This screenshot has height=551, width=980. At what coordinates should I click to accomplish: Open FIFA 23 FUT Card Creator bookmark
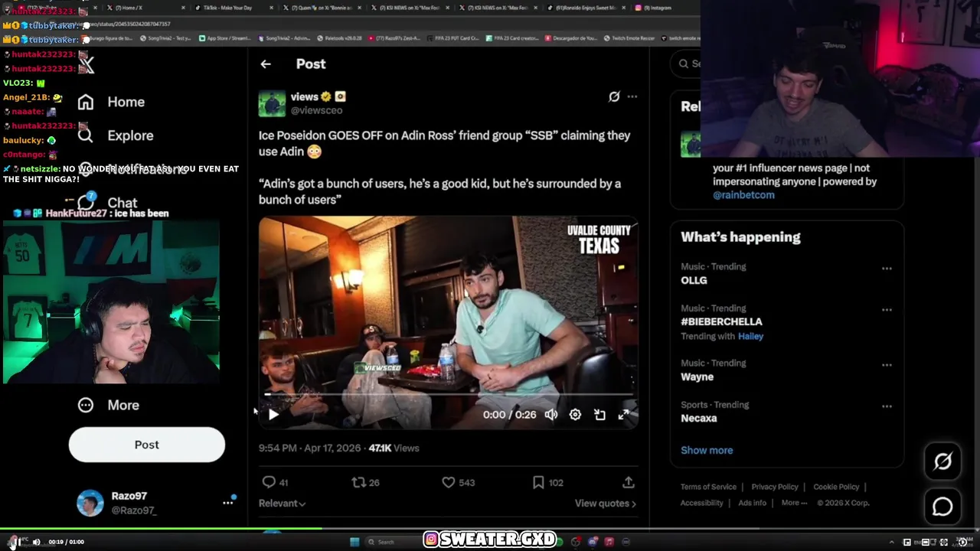[453, 38]
